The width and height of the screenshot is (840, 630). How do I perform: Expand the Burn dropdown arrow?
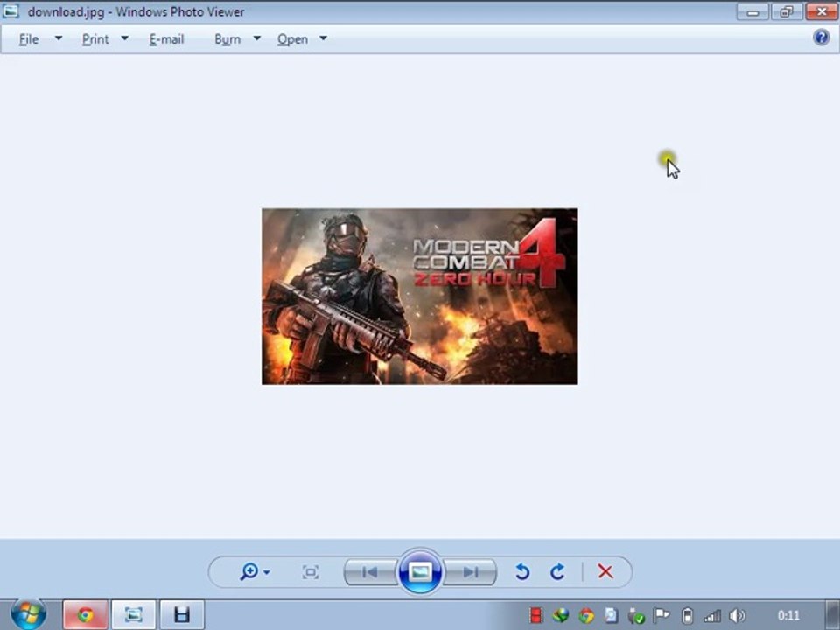pyautogui.click(x=256, y=38)
